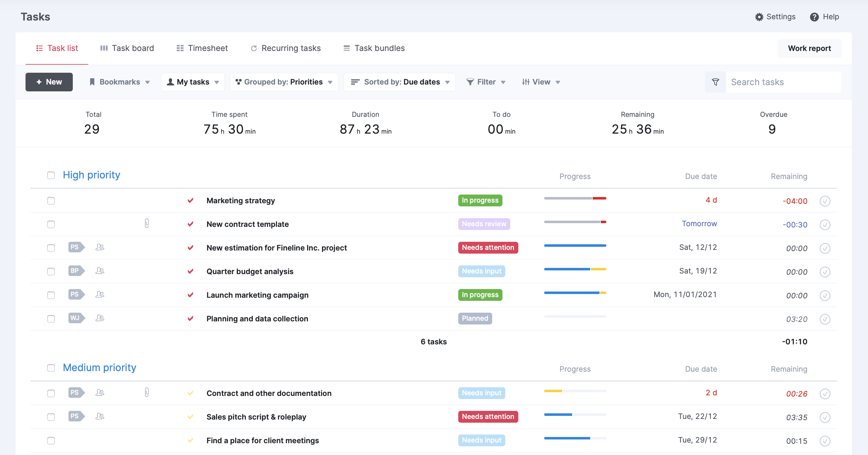The height and width of the screenshot is (455, 868).
Task: Create a New task
Action: click(x=49, y=82)
